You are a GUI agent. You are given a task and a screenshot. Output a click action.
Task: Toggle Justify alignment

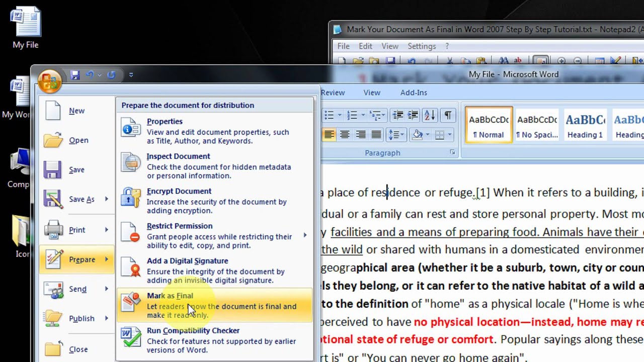[x=376, y=134]
